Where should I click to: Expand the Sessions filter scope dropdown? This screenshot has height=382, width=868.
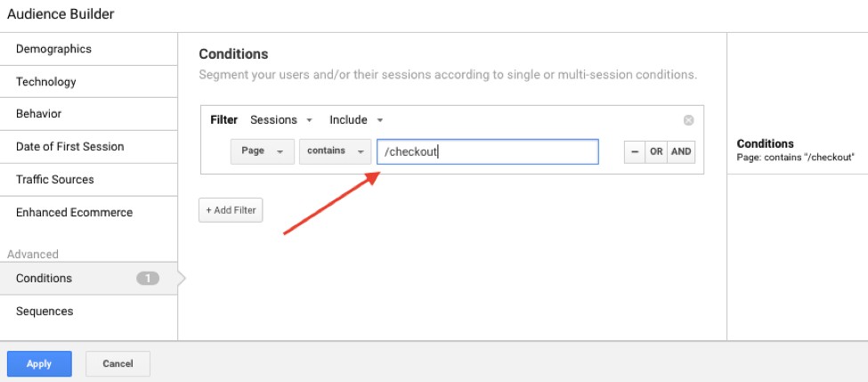281,120
